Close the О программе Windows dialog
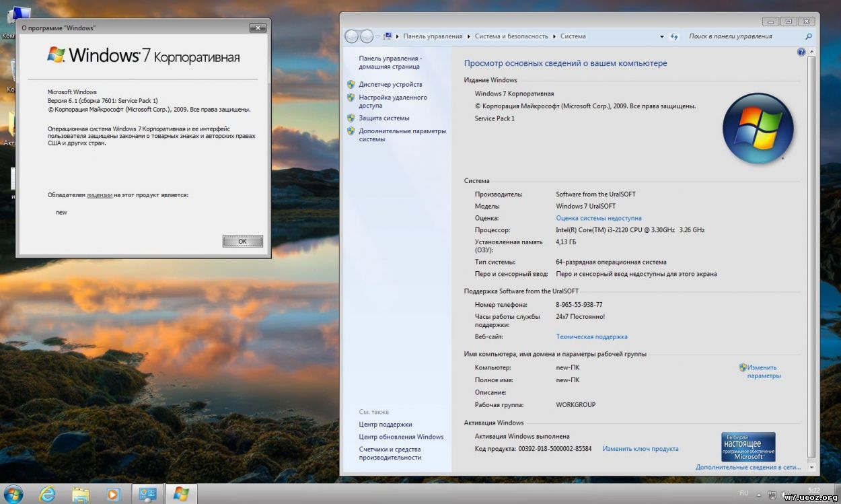This screenshot has height=504, width=841. point(258,28)
